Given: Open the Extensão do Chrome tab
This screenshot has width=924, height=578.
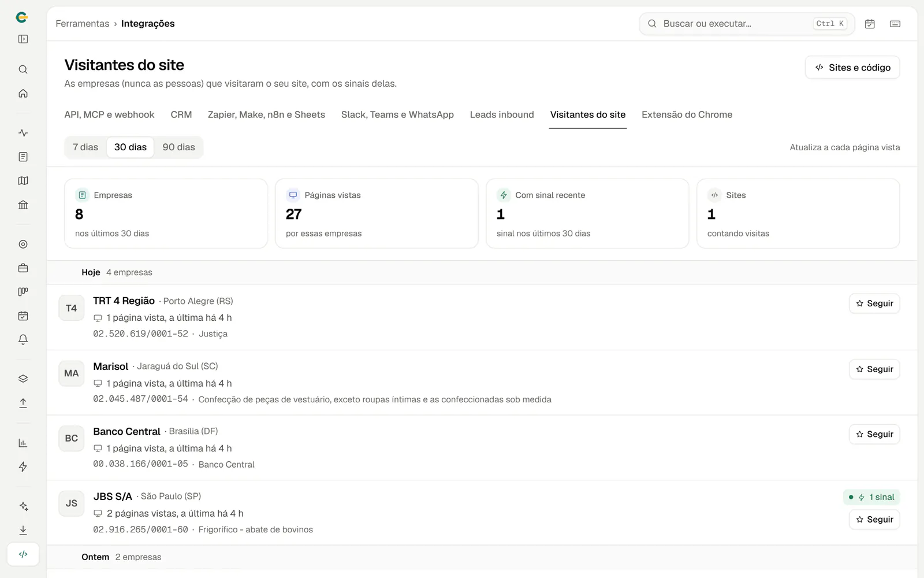Looking at the screenshot, I should pos(687,114).
